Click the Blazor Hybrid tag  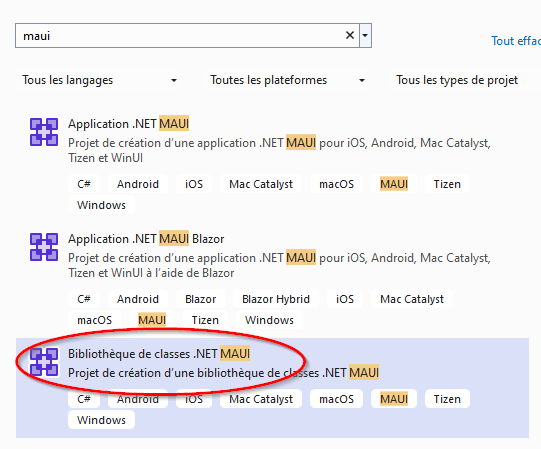pyautogui.click(x=276, y=299)
